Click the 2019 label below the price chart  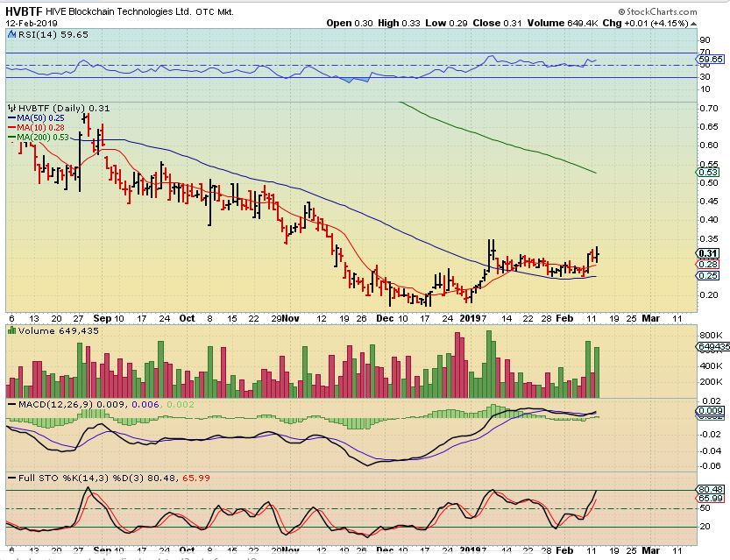point(470,318)
